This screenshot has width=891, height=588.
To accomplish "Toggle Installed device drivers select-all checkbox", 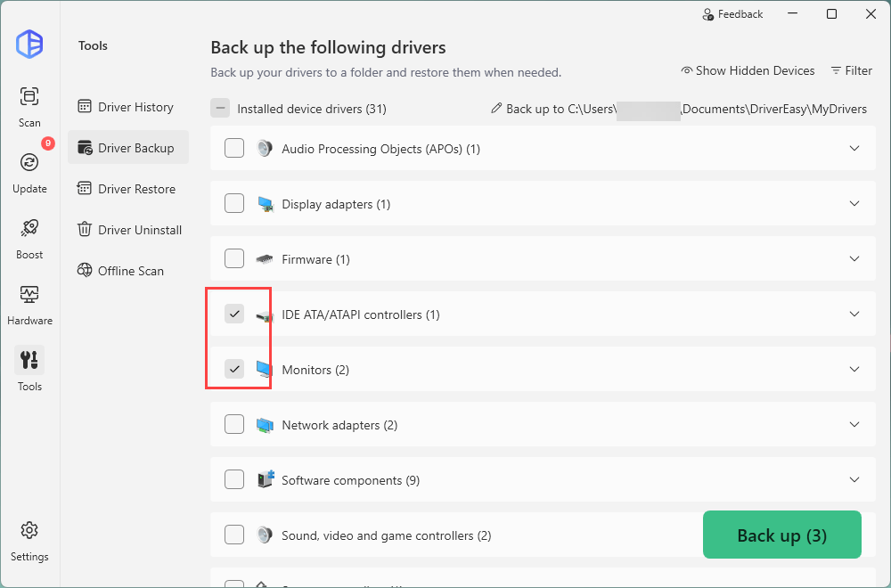I will pyautogui.click(x=220, y=109).
